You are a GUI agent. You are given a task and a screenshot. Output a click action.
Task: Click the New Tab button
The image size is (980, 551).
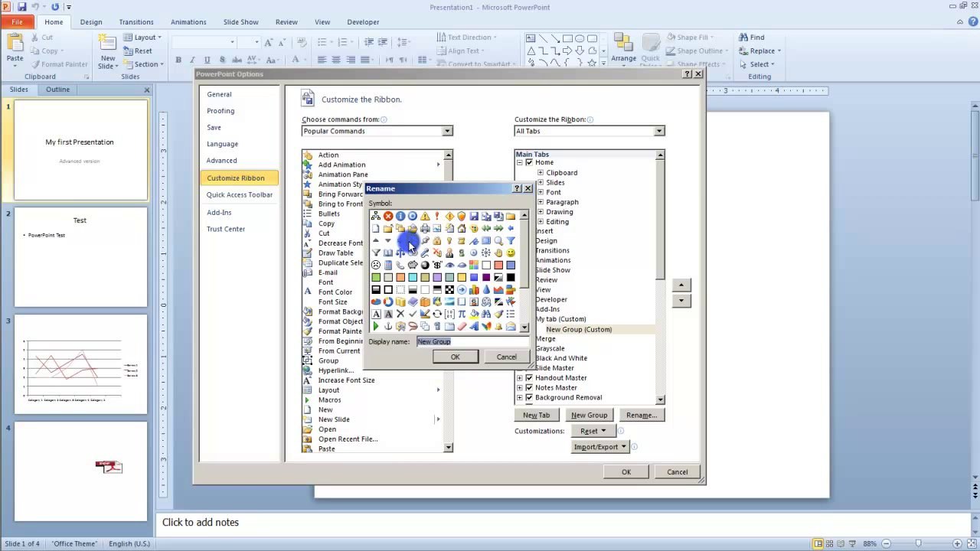[536, 415]
